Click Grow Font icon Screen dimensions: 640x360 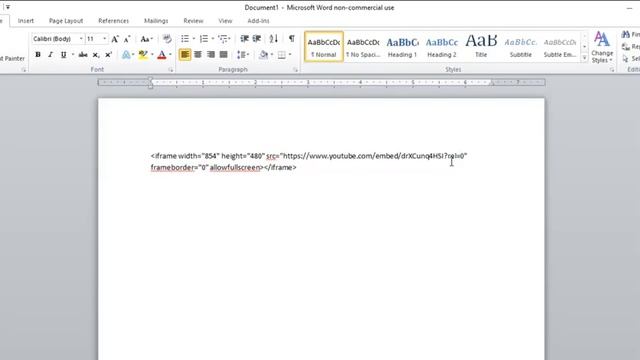115,39
